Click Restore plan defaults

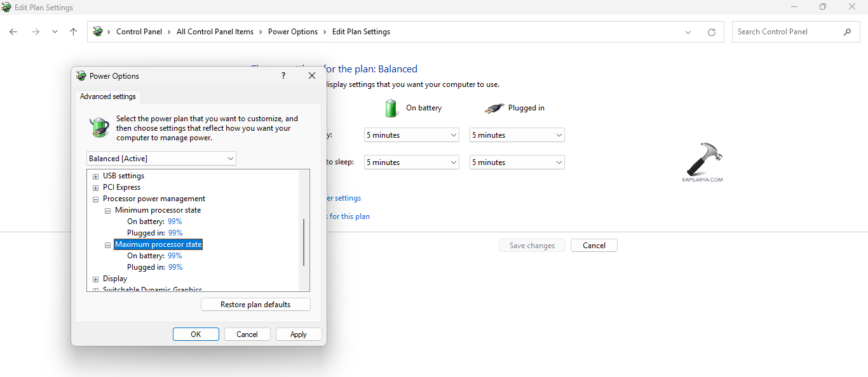(255, 304)
